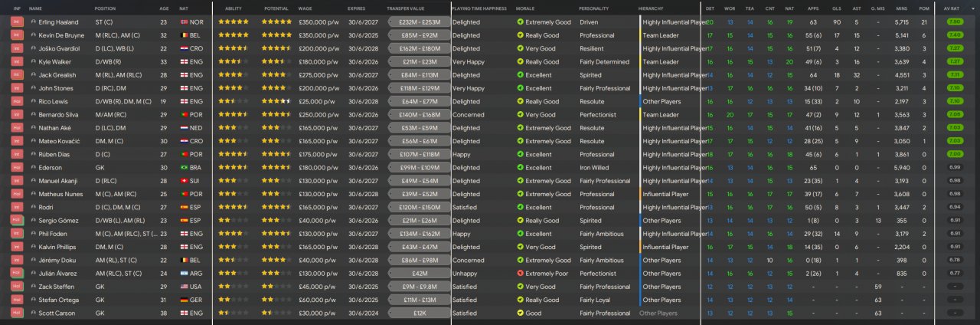This screenshot has width=980, height=325.
Task: Sort by the Personality column header
Action: coord(594,8)
